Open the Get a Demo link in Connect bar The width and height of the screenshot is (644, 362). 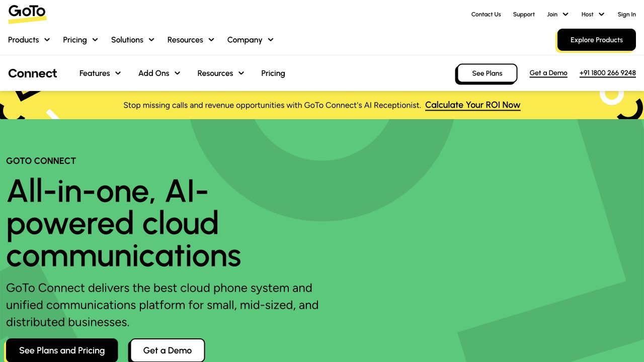[548, 73]
